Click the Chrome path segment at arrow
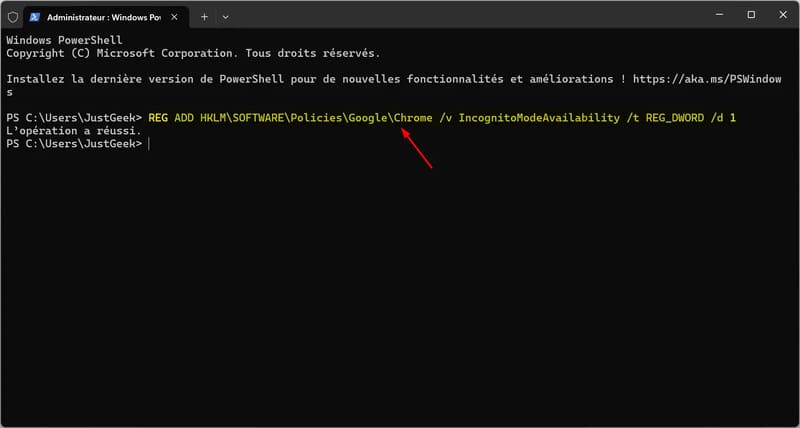Screen dimensions: 800x428 pyautogui.click(x=413, y=118)
